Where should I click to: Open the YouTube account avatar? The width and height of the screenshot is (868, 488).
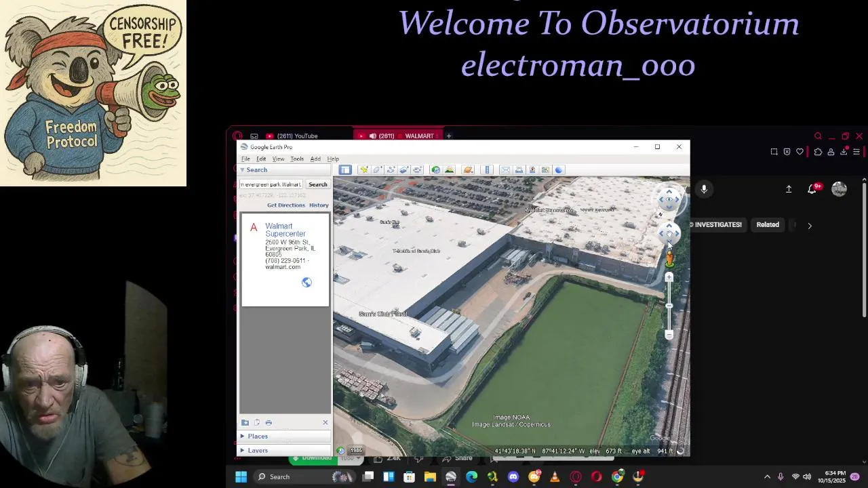840,189
